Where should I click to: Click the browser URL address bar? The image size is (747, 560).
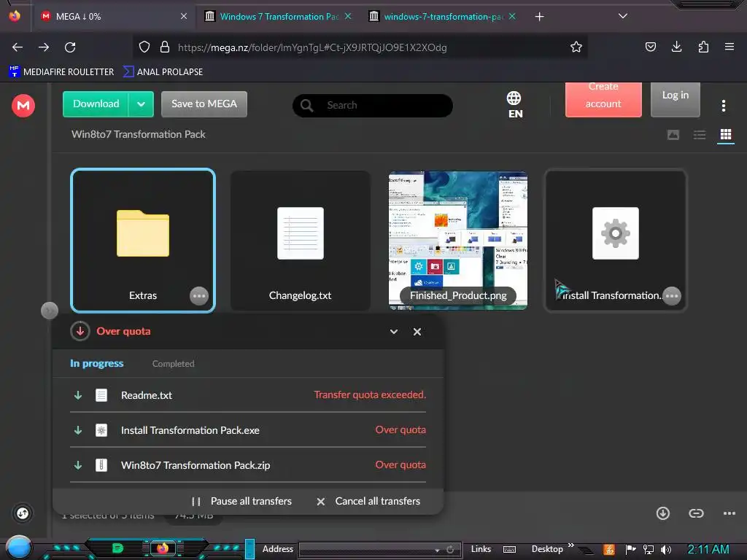pos(360,47)
